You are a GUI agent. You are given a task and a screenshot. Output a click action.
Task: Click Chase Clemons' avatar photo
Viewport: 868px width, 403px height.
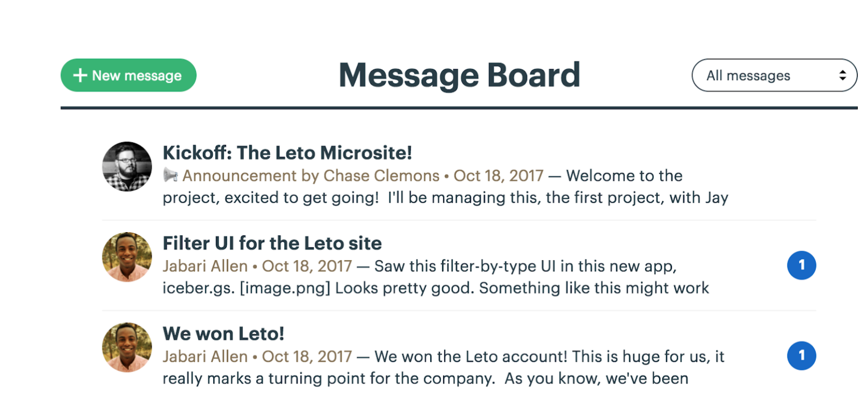click(127, 167)
